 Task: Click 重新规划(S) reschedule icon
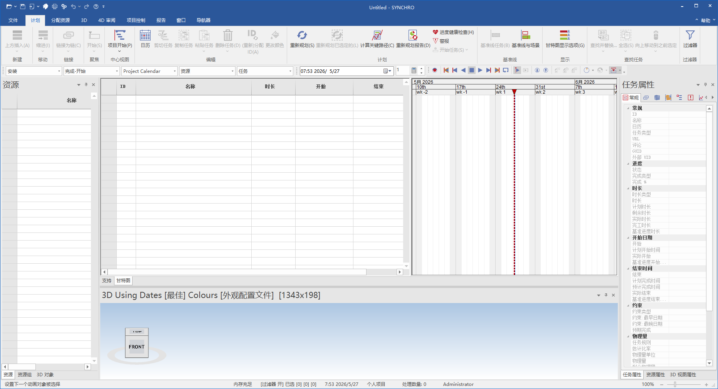pos(302,38)
